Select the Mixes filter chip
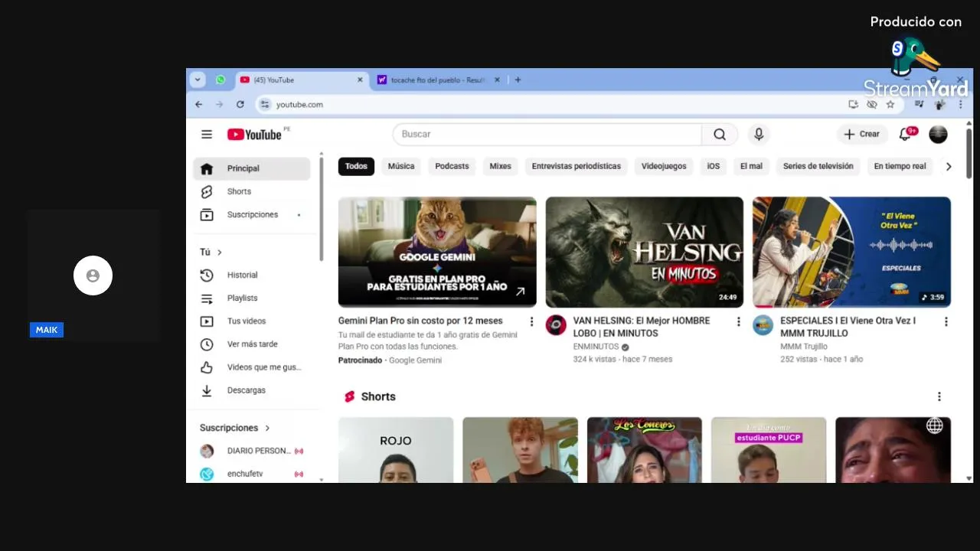Viewport: 980px width, 551px height. (500, 166)
